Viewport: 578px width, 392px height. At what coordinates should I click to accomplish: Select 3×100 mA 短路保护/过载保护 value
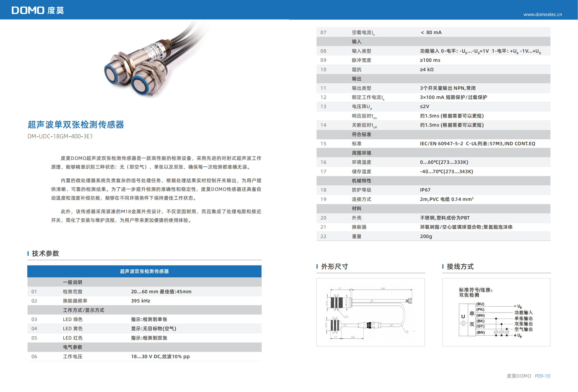pyautogui.click(x=453, y=97)
